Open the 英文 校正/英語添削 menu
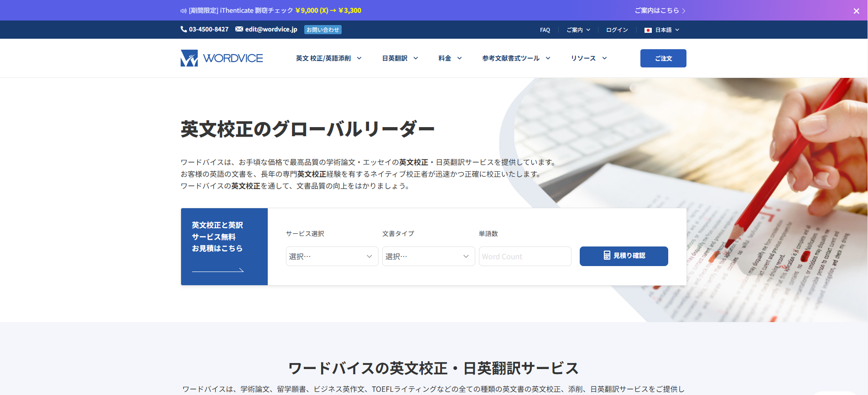 328,58
